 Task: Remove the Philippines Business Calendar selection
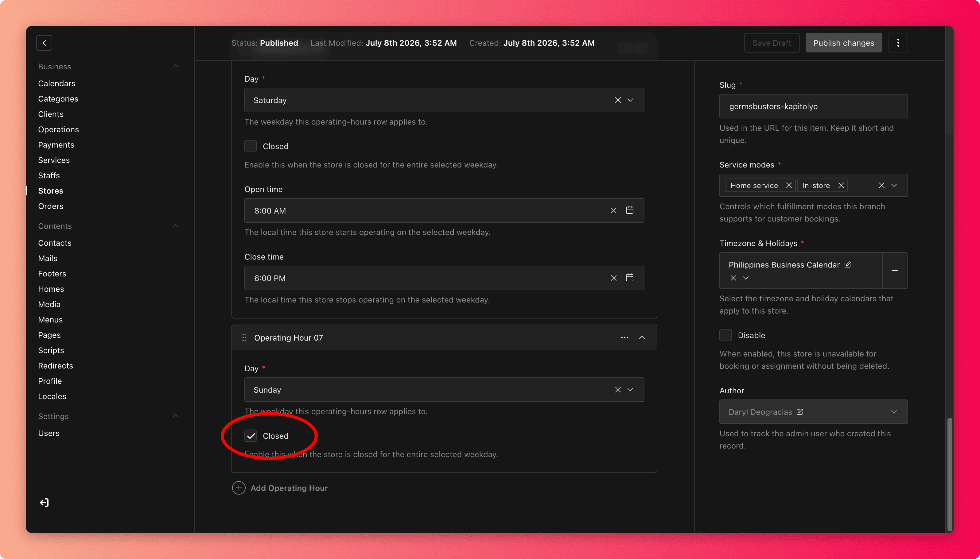(x=733, y=278)
